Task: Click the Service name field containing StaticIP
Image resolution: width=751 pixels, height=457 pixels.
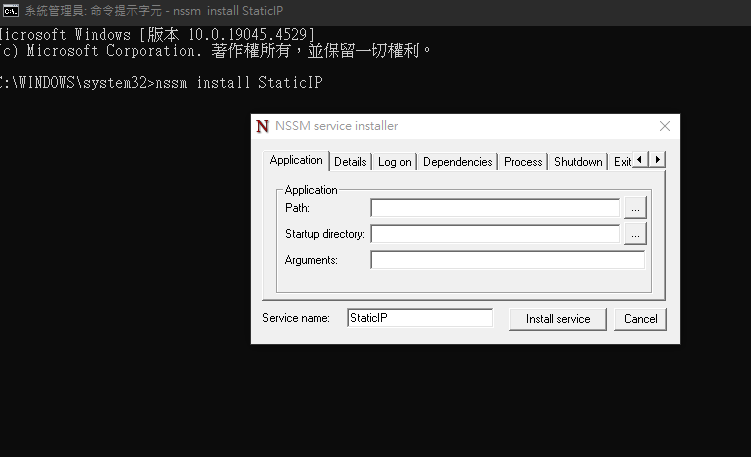Action: [x=420, y=318]
